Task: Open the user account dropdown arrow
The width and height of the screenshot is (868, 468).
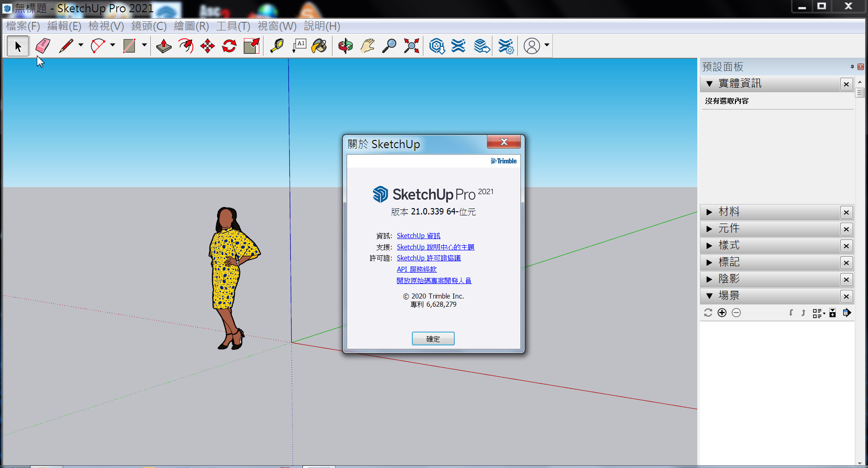Action: [547, 45]
